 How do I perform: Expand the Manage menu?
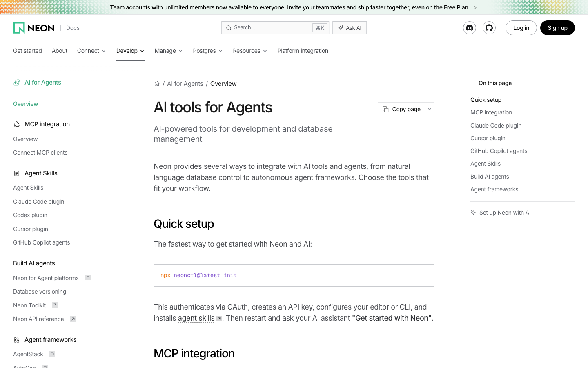click(169, 51)
